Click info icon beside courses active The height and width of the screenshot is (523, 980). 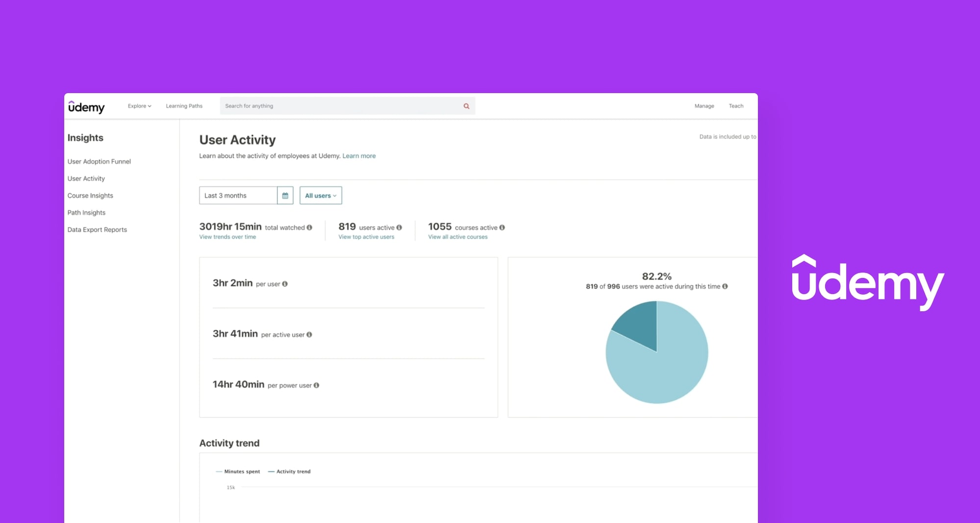[x=502, y=227]
